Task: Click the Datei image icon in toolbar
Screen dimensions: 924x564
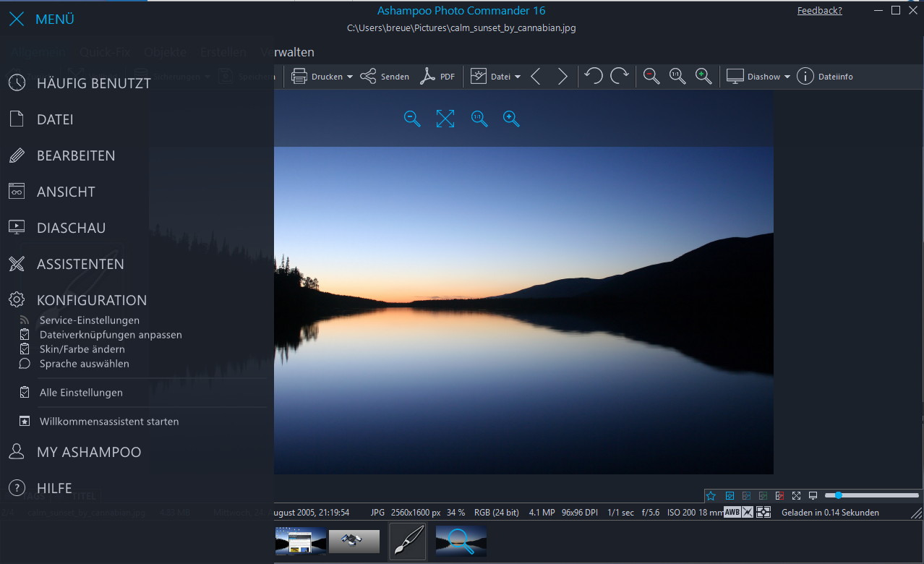Action: click(479, 76)
